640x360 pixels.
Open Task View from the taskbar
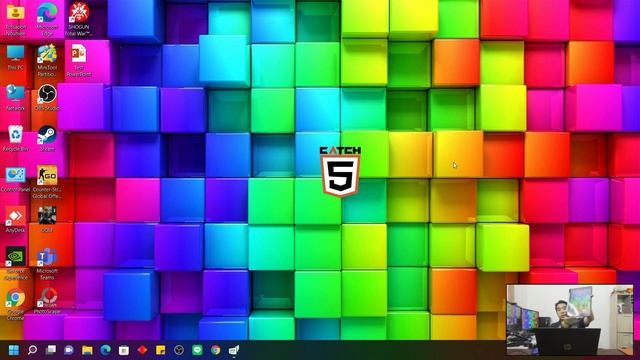[51, 350]
